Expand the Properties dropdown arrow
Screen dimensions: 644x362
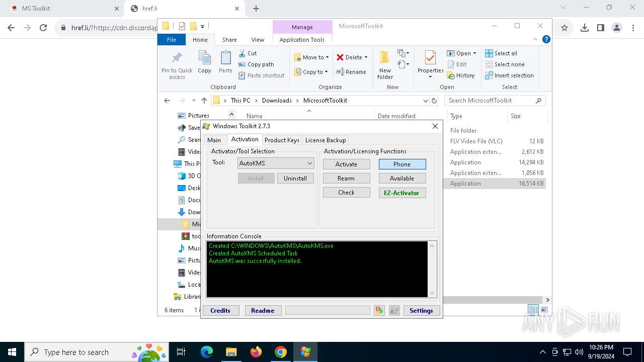[430, 77]
